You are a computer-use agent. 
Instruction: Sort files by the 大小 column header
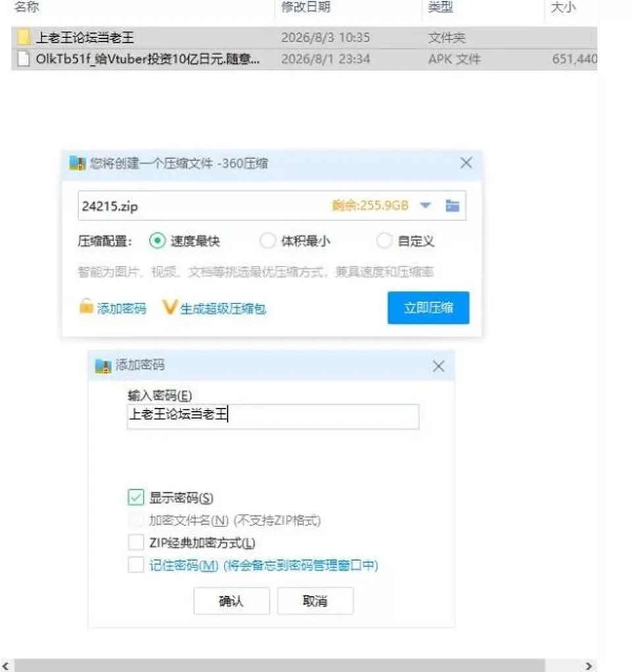click(563, 7)
